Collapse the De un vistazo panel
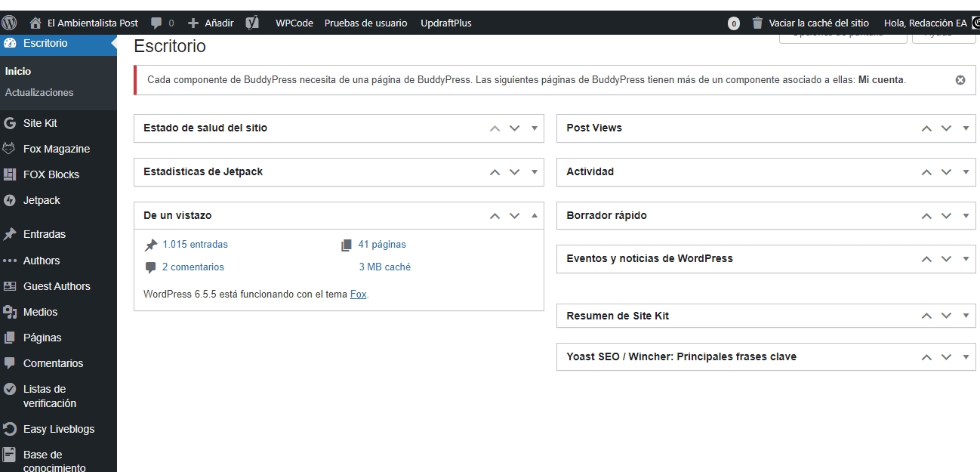 535,215
